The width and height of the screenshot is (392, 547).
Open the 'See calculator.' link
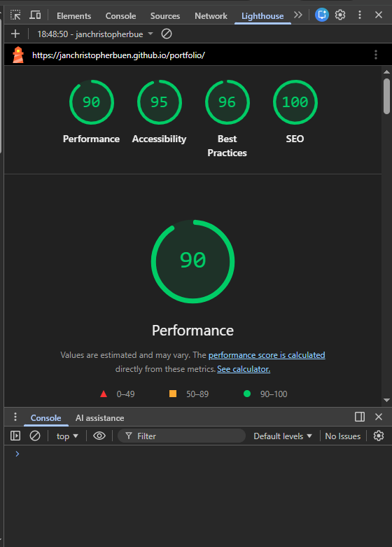tap(244, 369)
